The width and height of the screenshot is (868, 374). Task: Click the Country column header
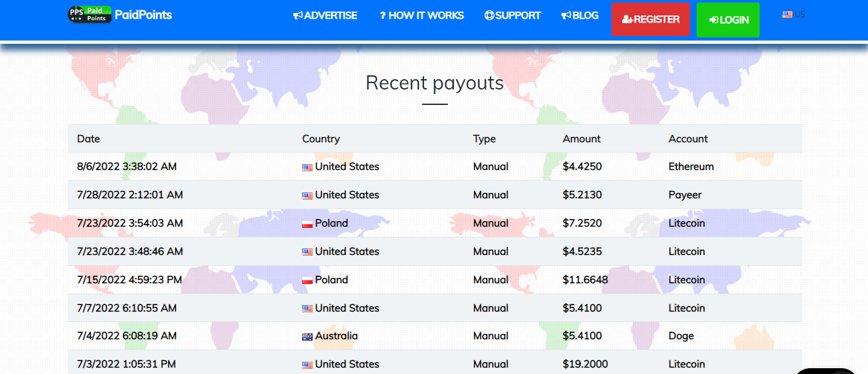[321, 138]
